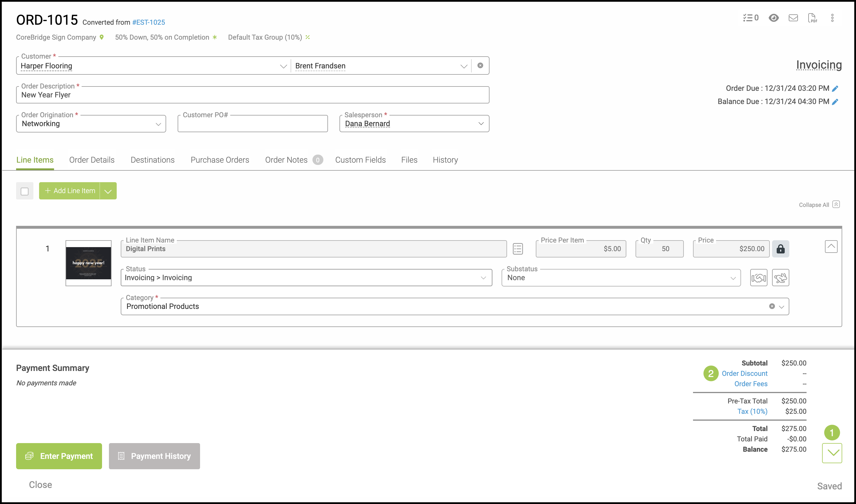Viewport: 856px width, 504px height.
Task: Click the checklist tasks icon
Action: tap(750, 18)
